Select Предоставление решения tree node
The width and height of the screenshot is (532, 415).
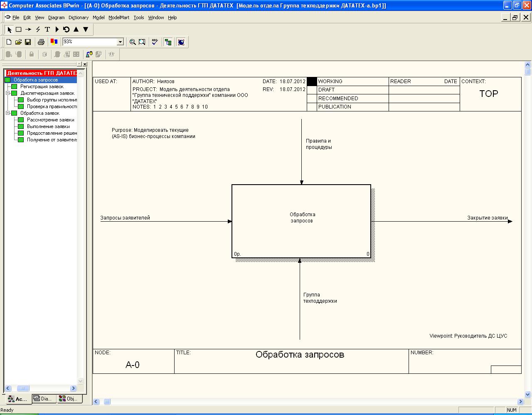tap(52, 133)
